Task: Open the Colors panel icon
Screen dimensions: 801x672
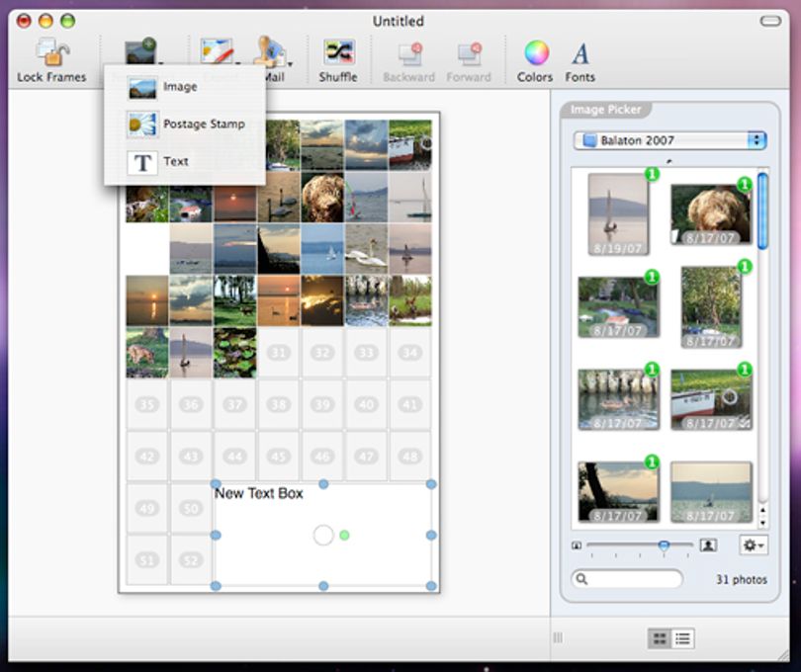Action: click(536, 52)
